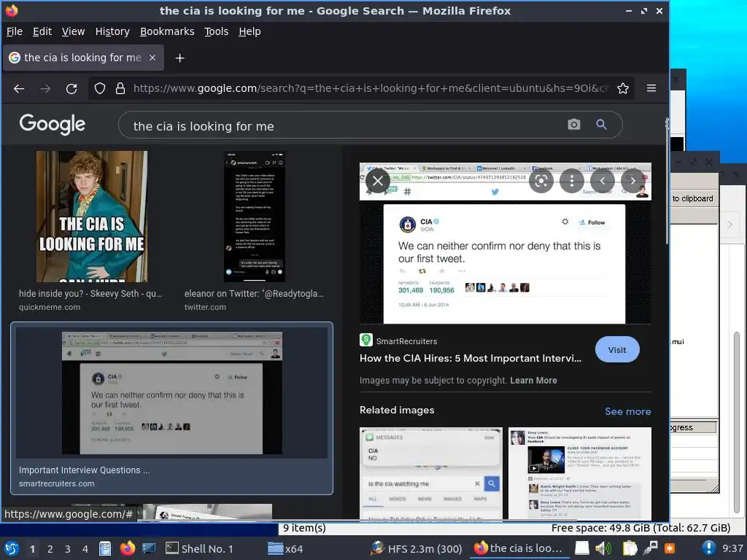Go to Google homepage via logo
This screenshot has height=560, width=747.
53,125
